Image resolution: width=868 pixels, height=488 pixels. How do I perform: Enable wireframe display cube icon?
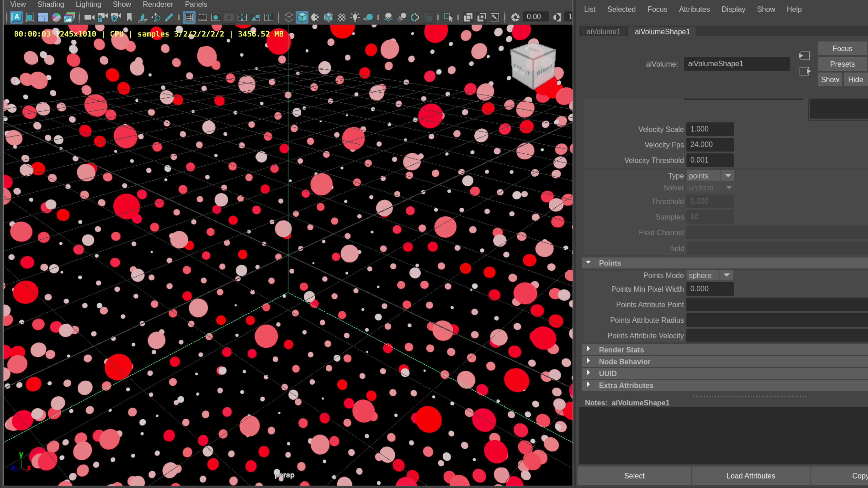(x=289, y=17)
